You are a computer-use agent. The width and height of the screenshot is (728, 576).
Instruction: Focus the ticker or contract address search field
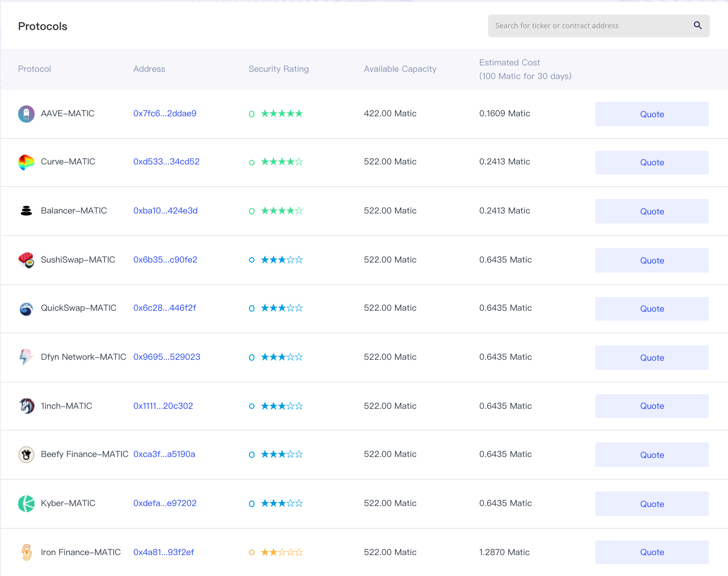click(598, 26)
